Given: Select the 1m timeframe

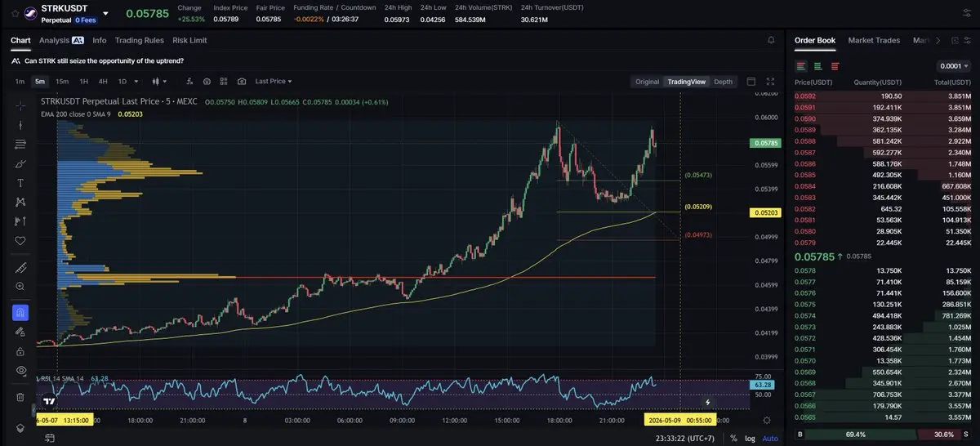Looking at the screenshot, I should pos(20,82).
